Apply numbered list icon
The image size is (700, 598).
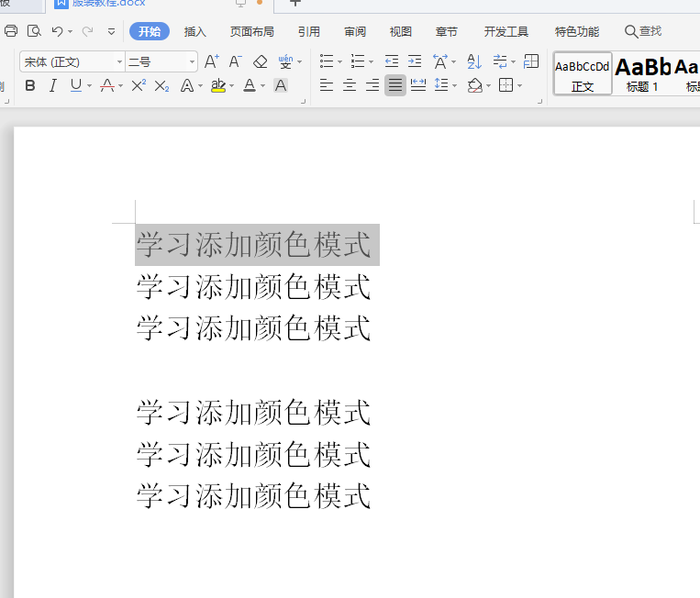coord(358,61)
